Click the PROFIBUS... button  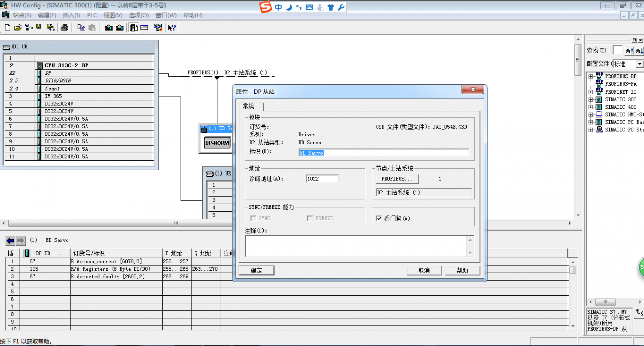397,179
